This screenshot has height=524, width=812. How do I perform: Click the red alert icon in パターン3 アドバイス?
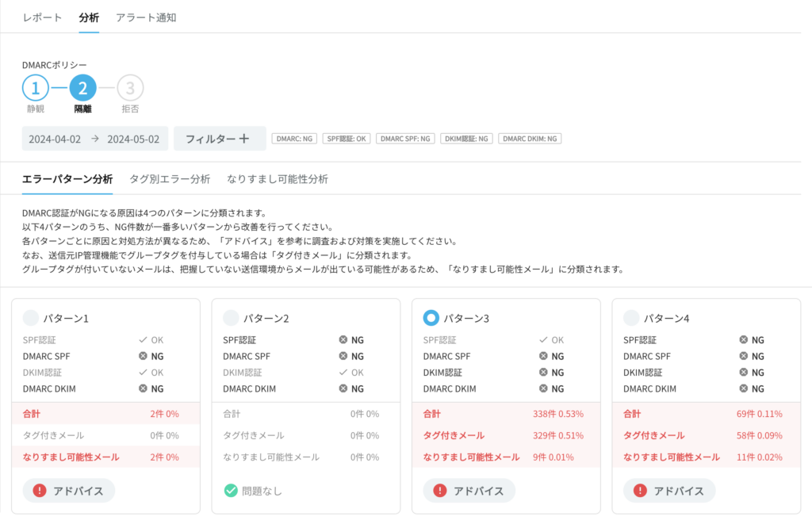pos(439,491)
